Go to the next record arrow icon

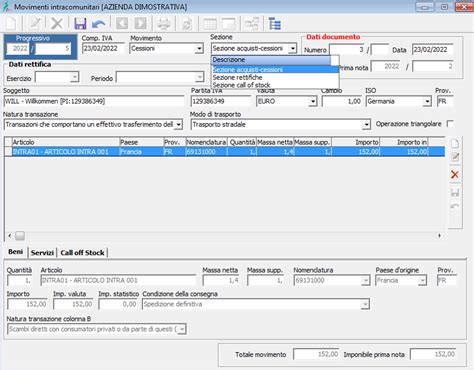140,24
